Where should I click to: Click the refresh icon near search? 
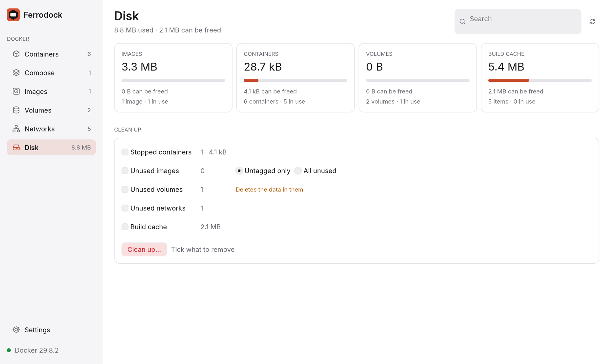592,21
